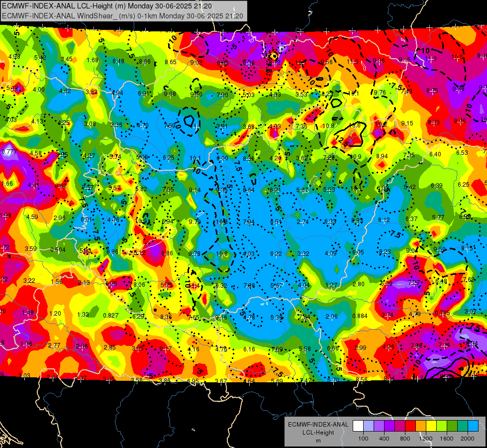Click the legend tick label "1200"

coord(426,439)
